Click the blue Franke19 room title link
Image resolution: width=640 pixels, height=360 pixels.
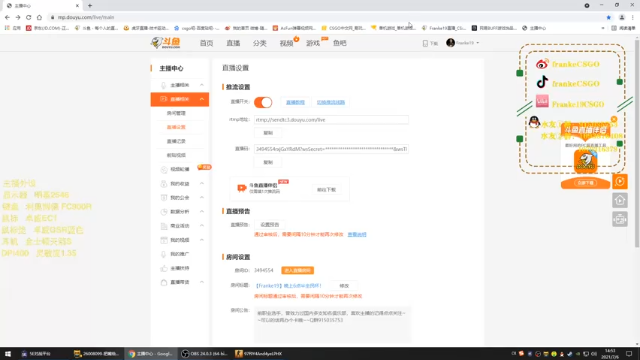pyautogui.click(x=288, y=286)
